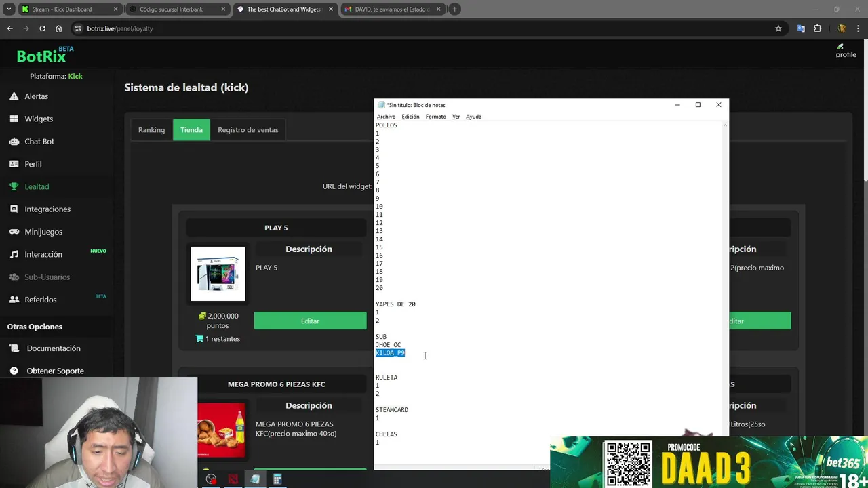Open Edición menu in Notepad
Image resolution: width=868 pixels, height=488 pixels.
click(410, 117)
